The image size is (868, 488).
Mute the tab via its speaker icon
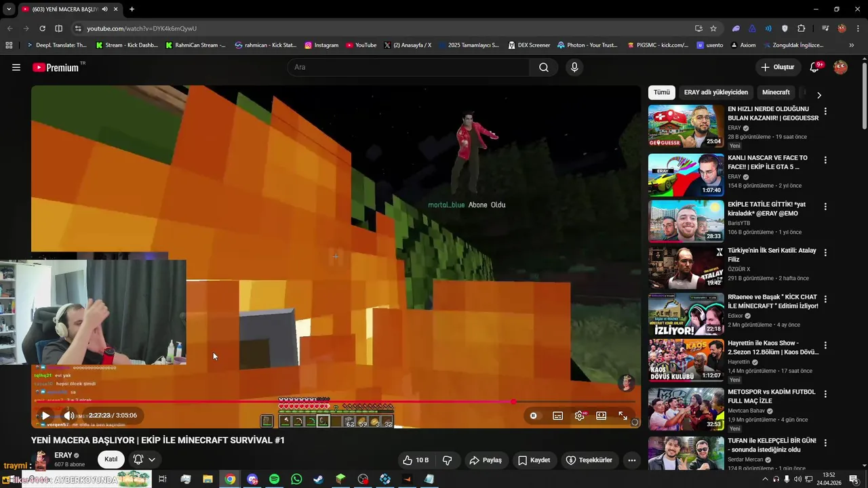tap(104, 9)
